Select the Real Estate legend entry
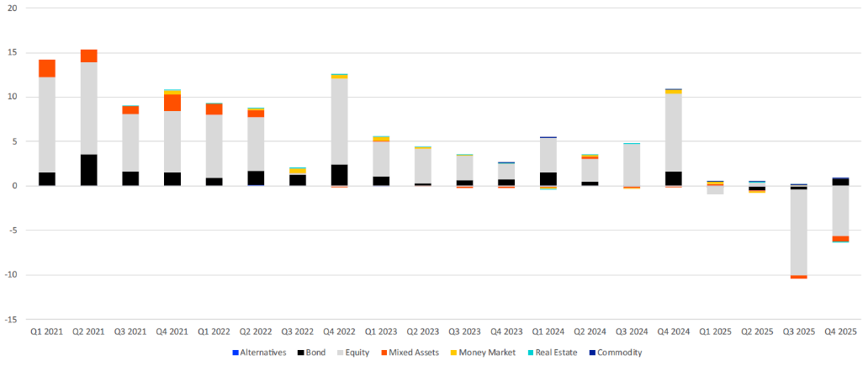This screenshot has width=868, height=366. click(557, 353)
